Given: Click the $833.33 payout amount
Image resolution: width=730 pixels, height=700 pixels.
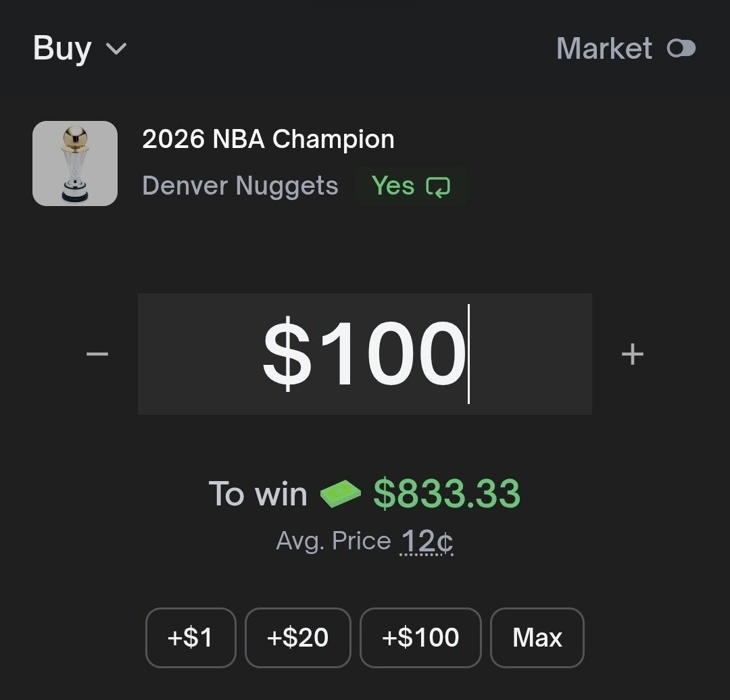Looking at the screenshot, I should [x=447, y=494].
